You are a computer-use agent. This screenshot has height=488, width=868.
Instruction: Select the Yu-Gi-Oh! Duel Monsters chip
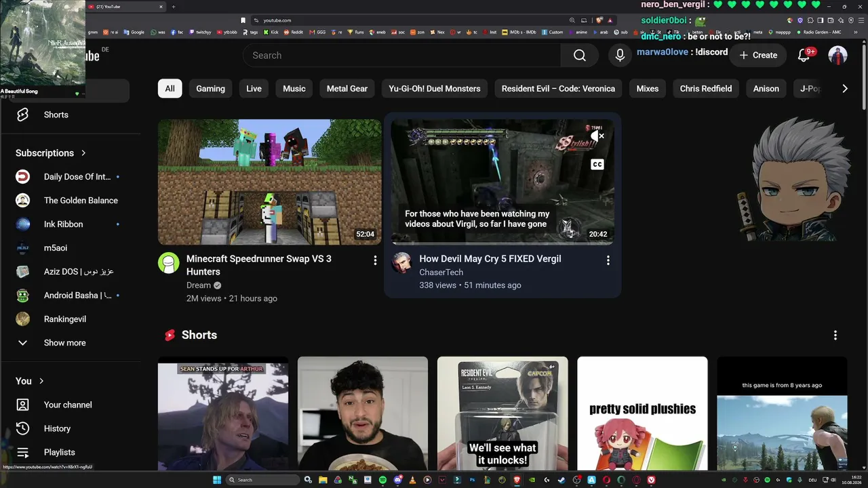tap(435, 89)
